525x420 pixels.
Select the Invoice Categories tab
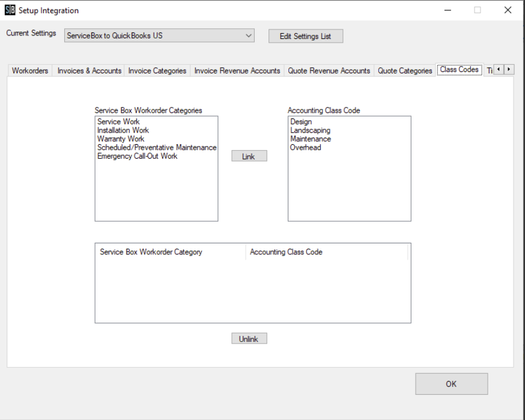[157, 71]
